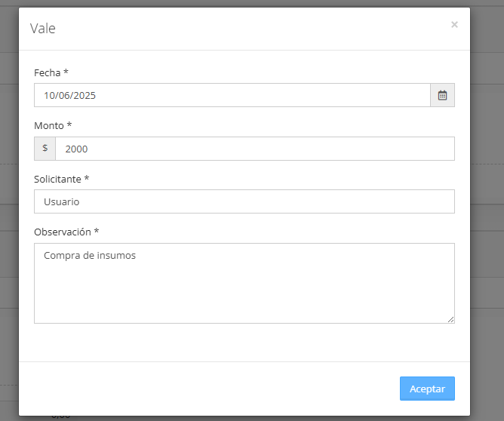504x421 pixels.
Task: Focus the Monto amount input field
Action: pos(255,149)
